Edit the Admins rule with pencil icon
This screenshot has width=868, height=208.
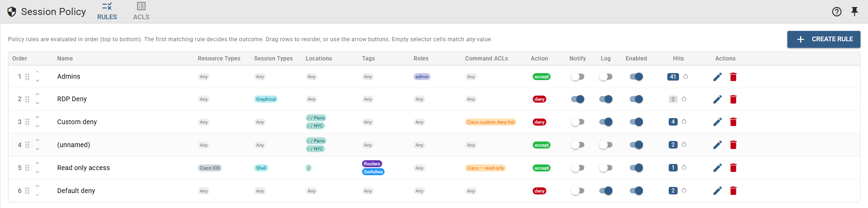point(717,77)
